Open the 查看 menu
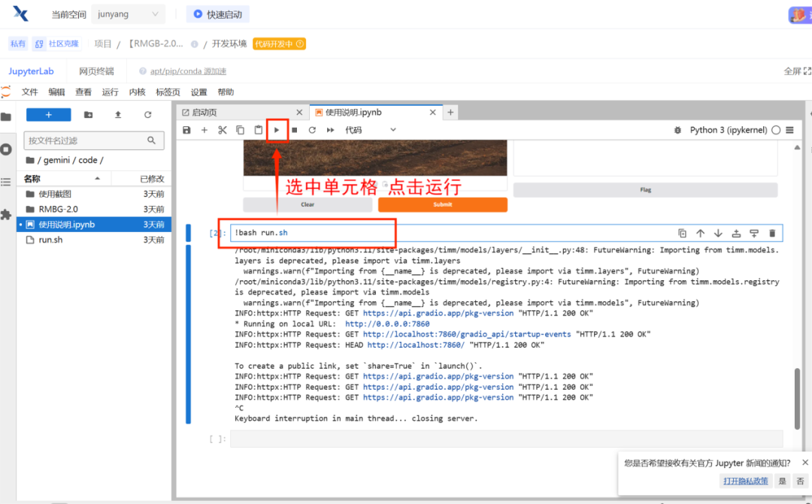 (83, 92)
